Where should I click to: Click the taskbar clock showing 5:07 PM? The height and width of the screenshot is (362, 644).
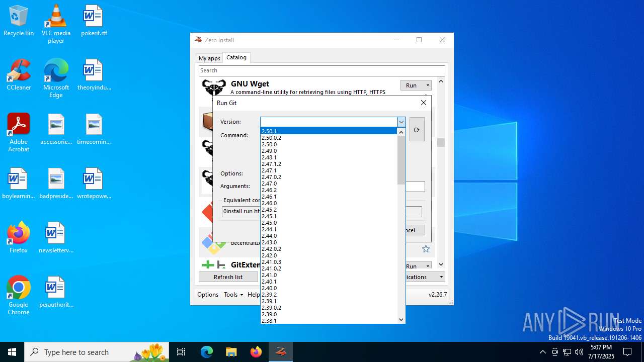pyautogui.click(x=601, y=352)
